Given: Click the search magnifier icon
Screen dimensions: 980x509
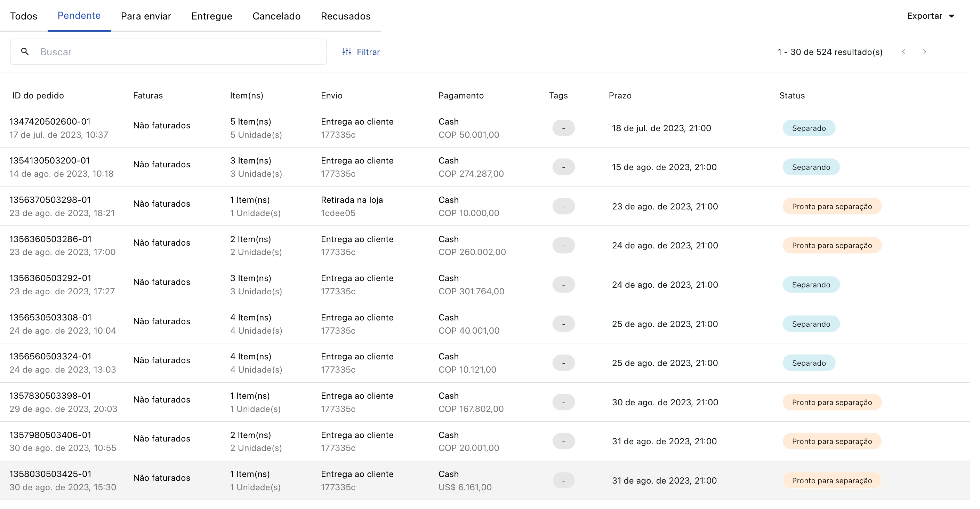Looking at the screenshot, I should coord(25,51).
